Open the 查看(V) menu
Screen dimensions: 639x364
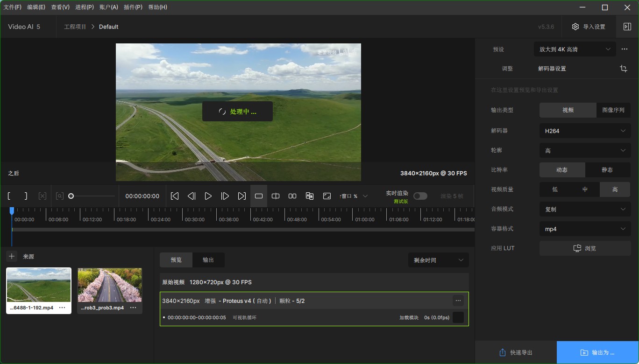(60, 7)
